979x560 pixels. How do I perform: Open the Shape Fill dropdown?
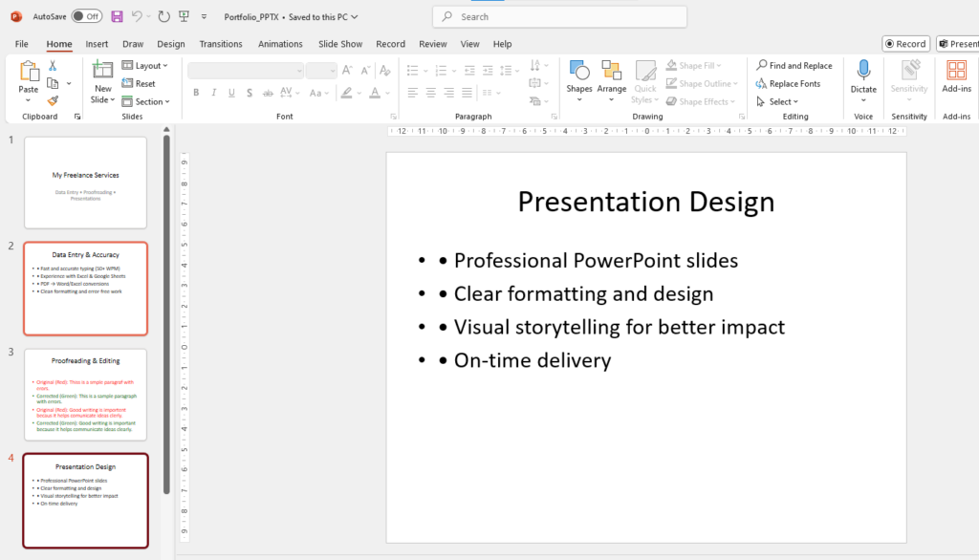(x=694, y=65)
